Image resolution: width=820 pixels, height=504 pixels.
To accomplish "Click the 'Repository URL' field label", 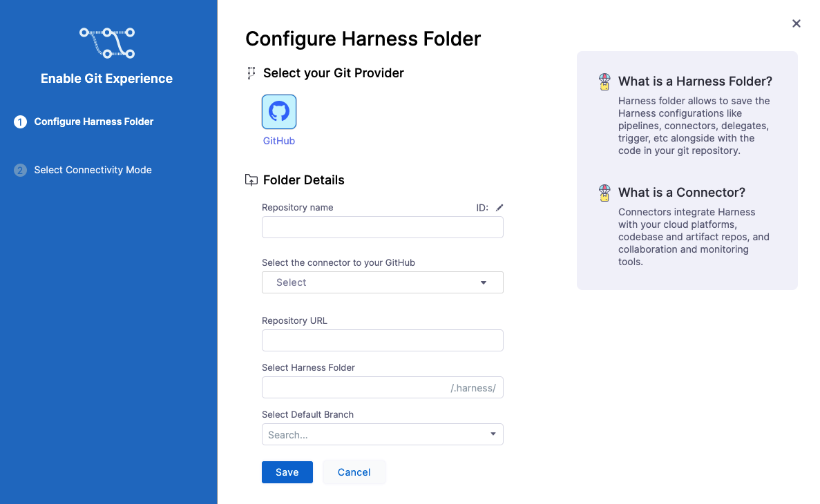I will tap(294, 320).
